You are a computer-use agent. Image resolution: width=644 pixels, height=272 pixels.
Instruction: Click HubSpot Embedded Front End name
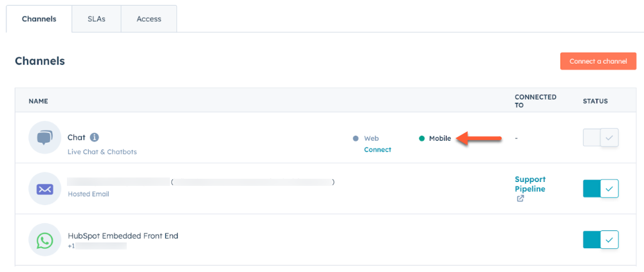click(123, 236)
